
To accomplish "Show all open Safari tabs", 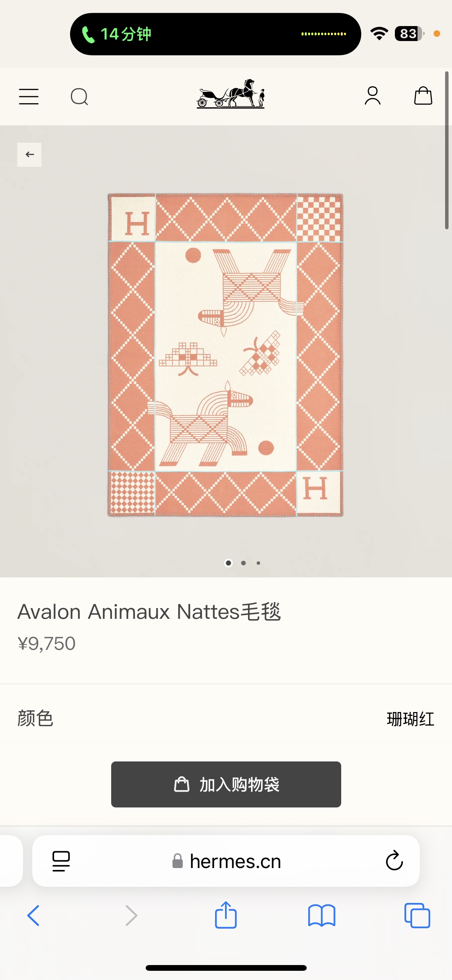I will tap(417, 916).
